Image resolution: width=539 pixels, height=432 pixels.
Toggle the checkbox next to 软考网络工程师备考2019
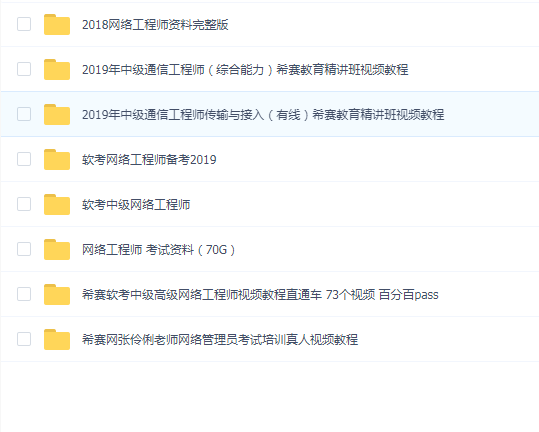click(x=24, y=159)
